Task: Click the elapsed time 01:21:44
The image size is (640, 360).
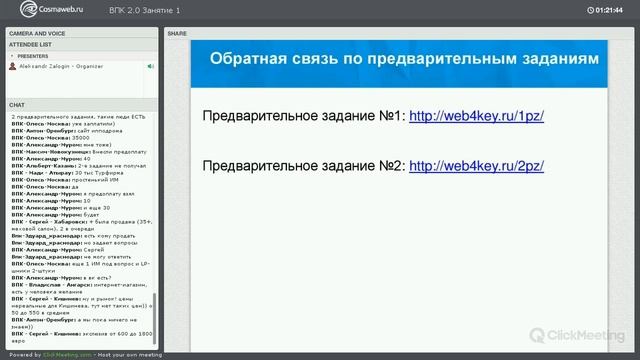Action: pos(609,10)
